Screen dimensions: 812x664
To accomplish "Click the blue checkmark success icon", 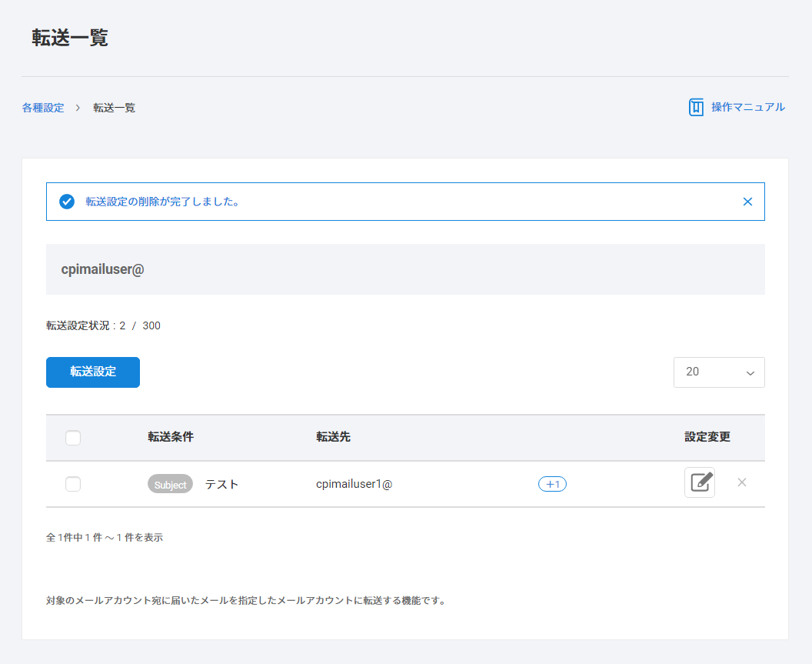I will [67, 202].
